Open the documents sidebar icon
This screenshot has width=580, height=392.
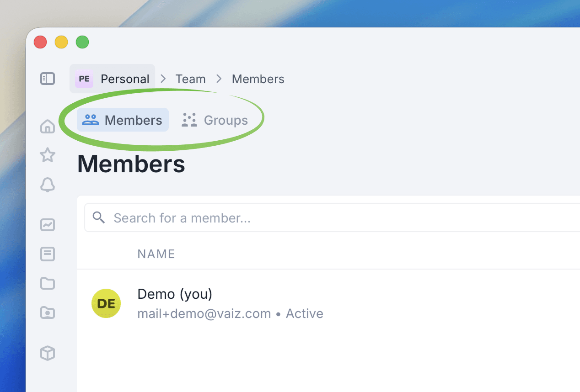(x=48, y=254)
